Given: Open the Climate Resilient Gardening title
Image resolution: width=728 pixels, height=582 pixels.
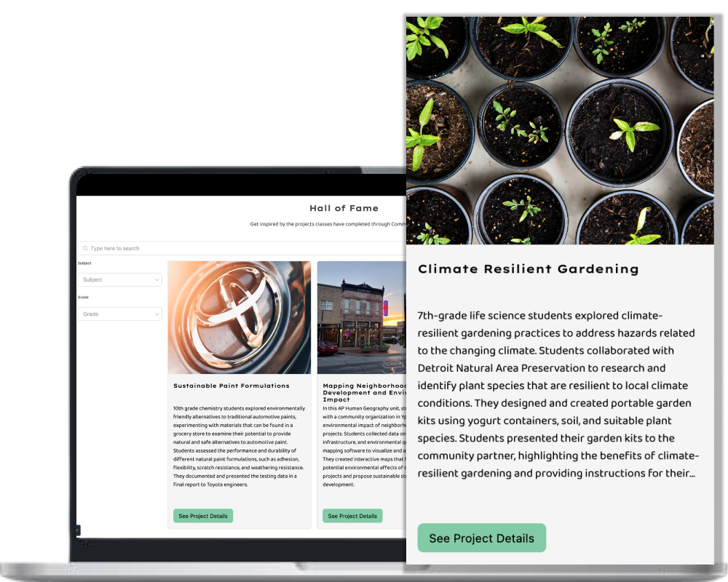Looking at the screenshot, I should tap(528, 269).
